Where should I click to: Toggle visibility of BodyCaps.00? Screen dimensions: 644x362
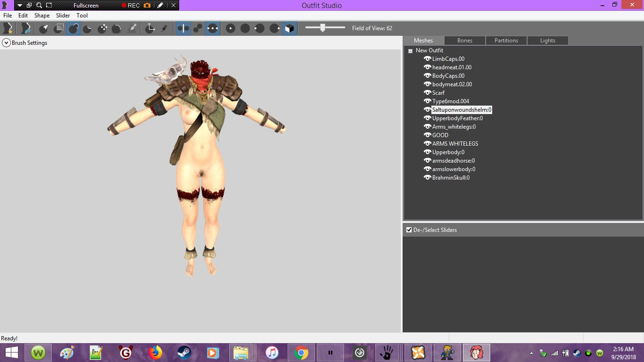click(428, 76)
